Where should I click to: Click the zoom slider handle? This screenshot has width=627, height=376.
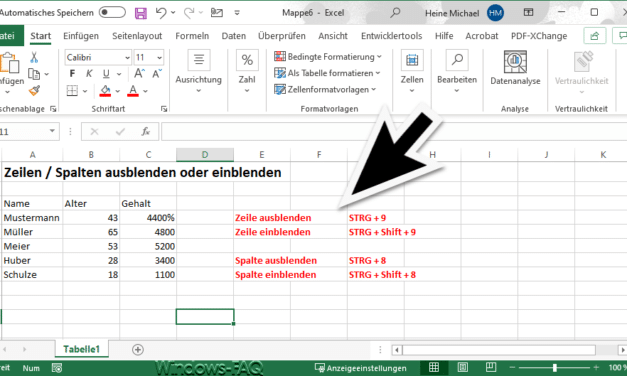pyautogui.click(x=554, y=368)
